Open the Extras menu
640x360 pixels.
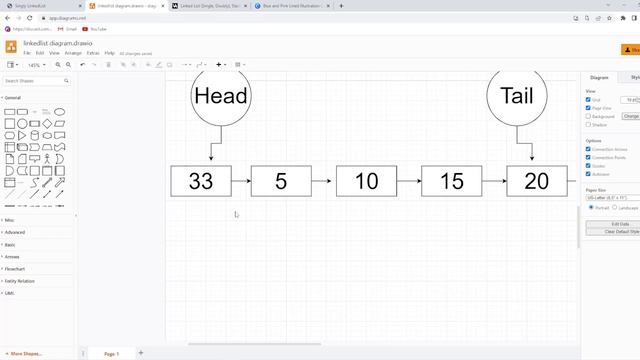point(93,53)
